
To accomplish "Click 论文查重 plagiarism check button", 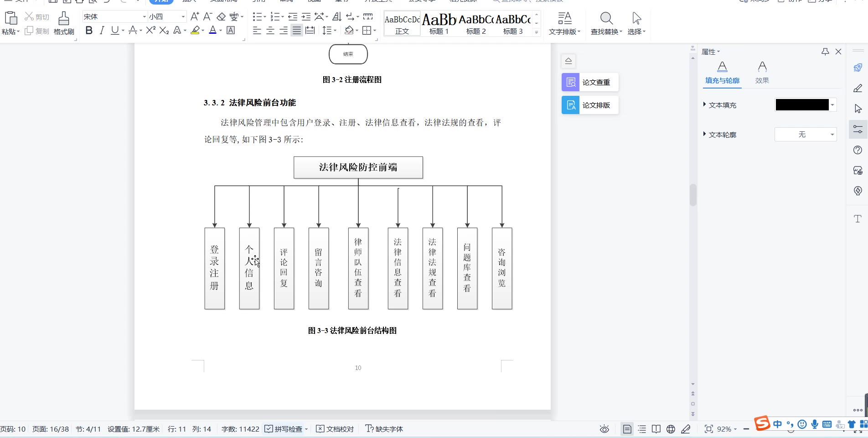I will click(590, 82).
